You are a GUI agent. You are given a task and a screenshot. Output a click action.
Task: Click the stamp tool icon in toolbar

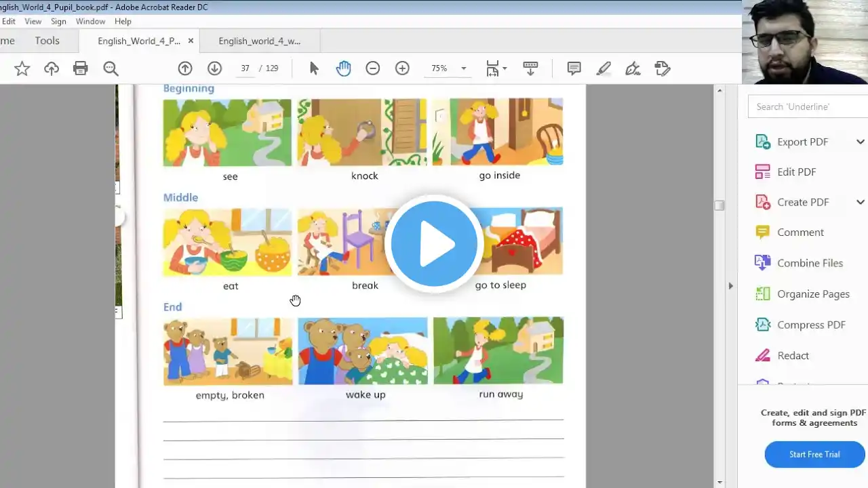click(x=663, y=68)
